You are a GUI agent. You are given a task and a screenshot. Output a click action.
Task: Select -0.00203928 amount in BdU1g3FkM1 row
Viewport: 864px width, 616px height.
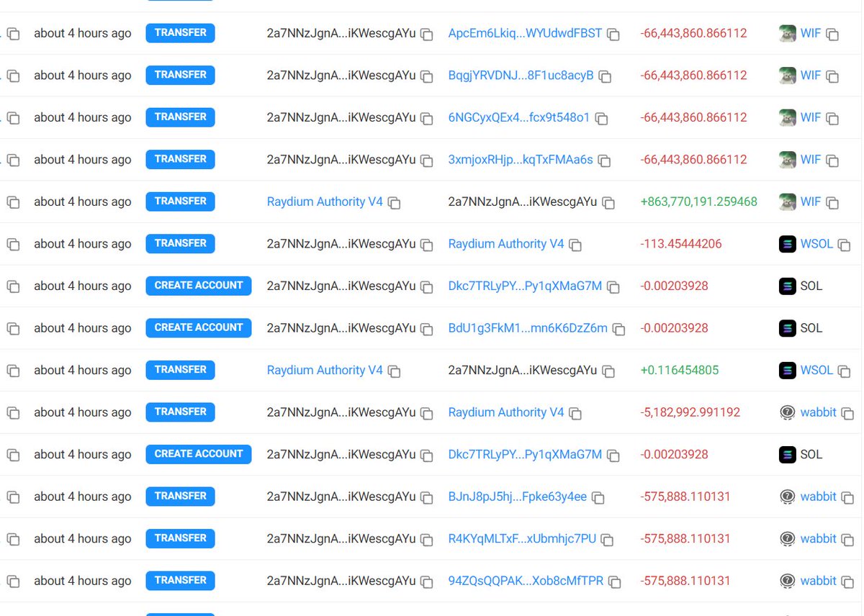tap(675, 328)
